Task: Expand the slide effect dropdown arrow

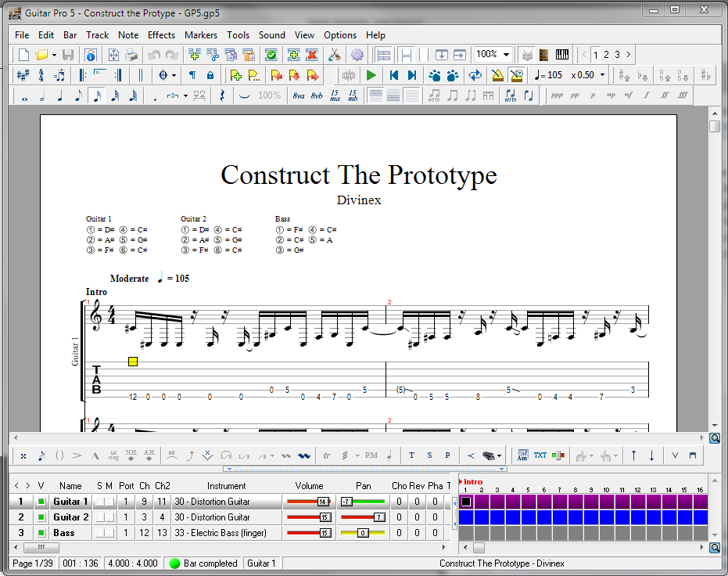Action: pos(273,456)
